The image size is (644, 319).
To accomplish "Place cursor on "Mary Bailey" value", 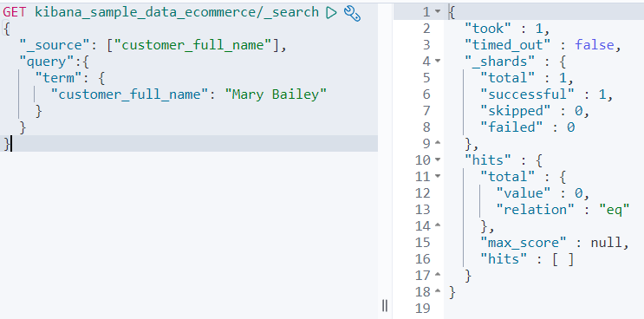I will click(x=276, y=94).
